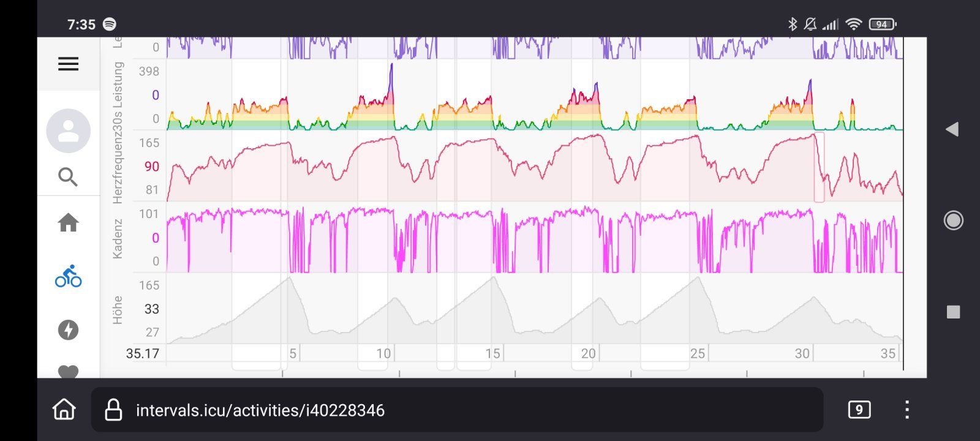Open the user profile avatar
The width and height of the screenshot is (980, 441).
click(68, 130)
